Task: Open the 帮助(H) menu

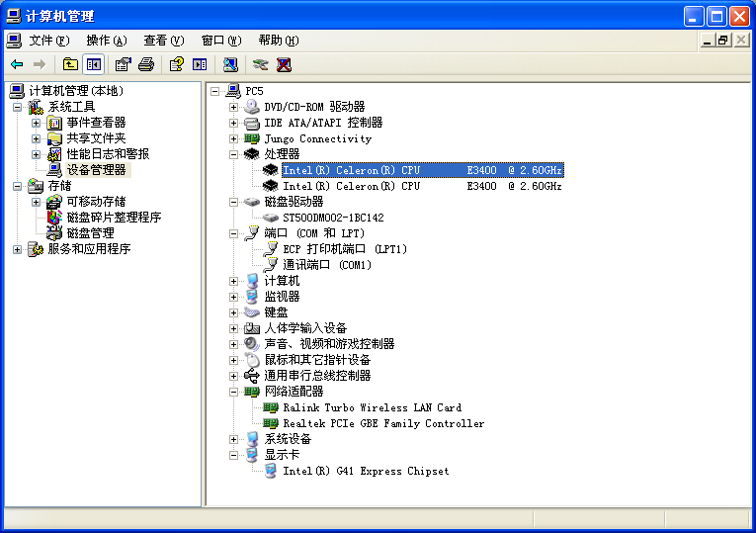Action: coord(279,41)
